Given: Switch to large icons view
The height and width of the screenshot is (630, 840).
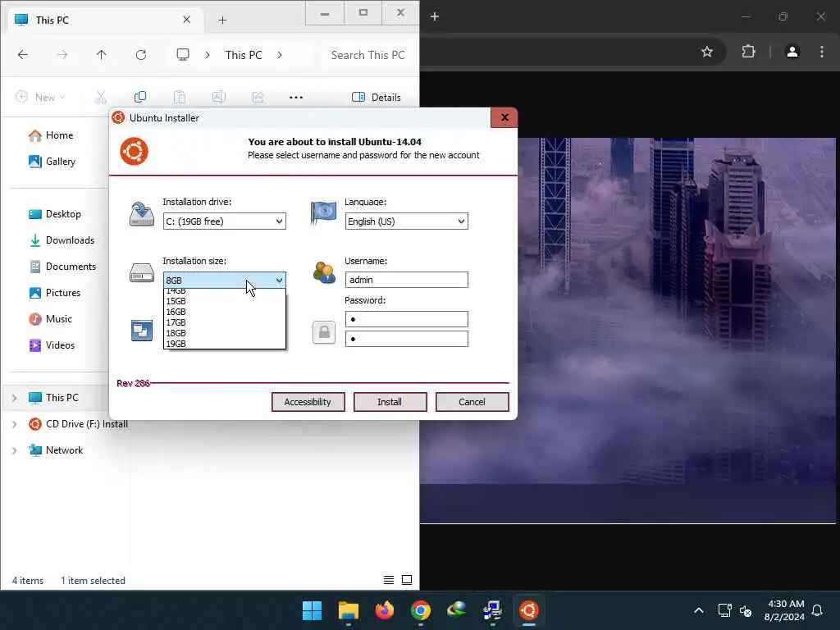Looking at the screenshot, I should (x=407, y=580).
